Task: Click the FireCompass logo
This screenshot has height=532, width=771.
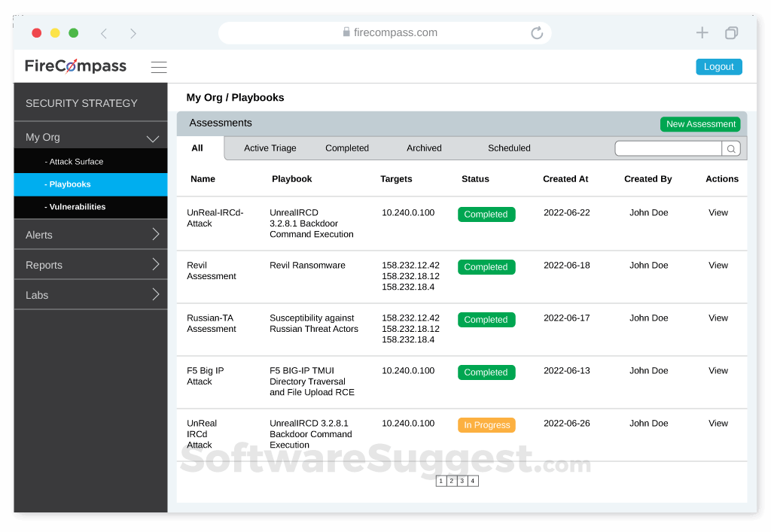Action: 75,66
